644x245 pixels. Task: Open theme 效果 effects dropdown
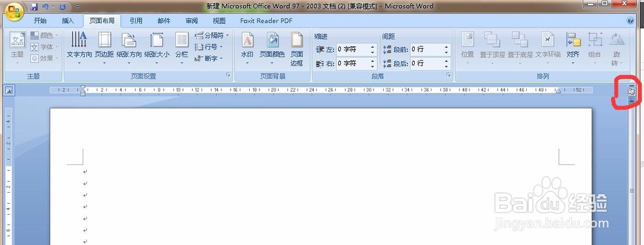[x=45, y=59]
